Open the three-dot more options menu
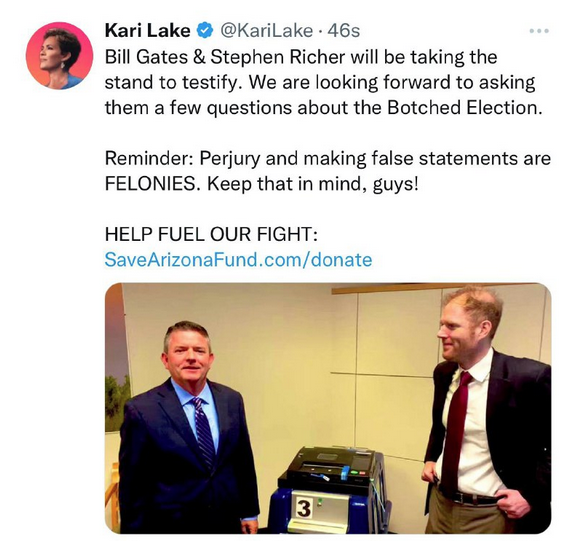This screenshot has height=553, width=573. (x=539, y=31)
